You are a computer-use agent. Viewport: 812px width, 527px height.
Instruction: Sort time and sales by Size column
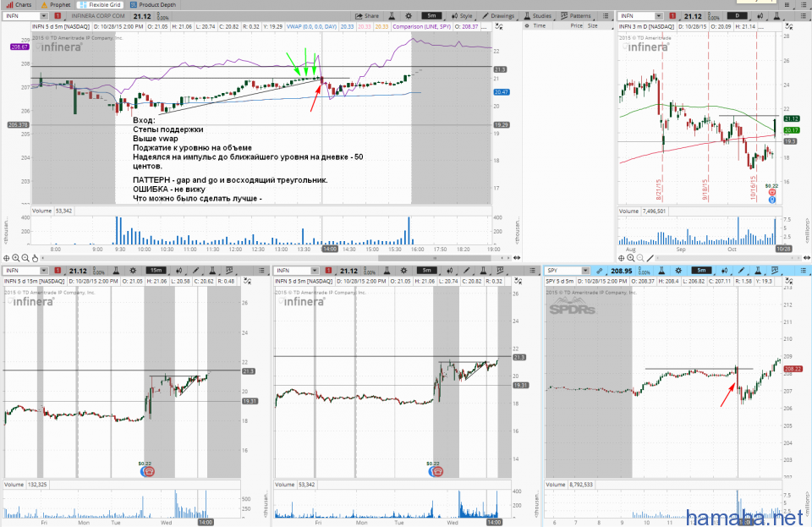pos(592,26)
